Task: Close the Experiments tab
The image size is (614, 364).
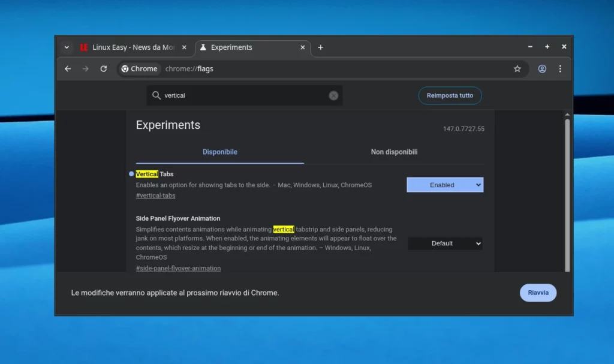Action: [303, 47]
